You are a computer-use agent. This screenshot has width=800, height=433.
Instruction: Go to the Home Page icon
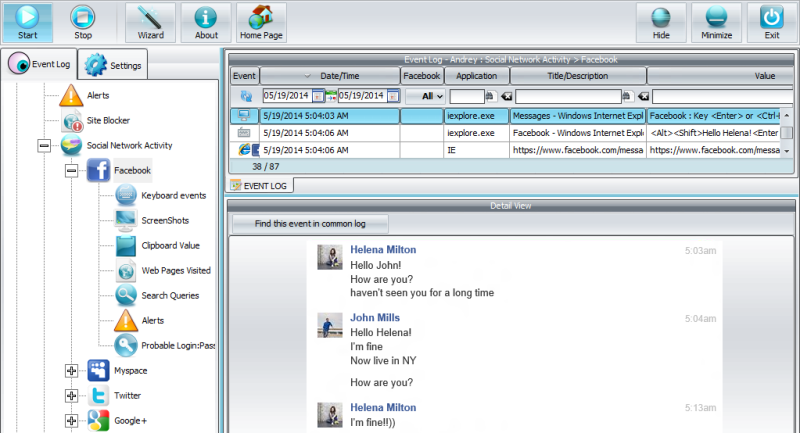tap(261, 22)
